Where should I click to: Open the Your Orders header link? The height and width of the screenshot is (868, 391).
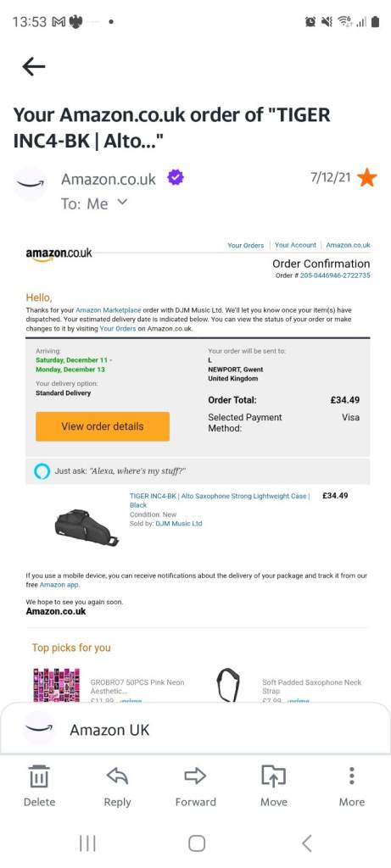(x=245, y=245)
